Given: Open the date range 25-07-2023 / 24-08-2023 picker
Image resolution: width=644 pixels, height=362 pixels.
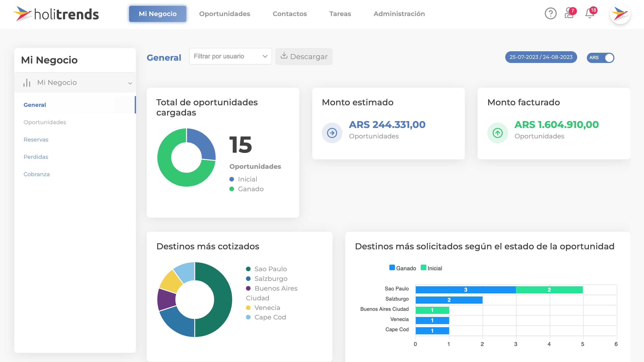Looking at the screenshot, I should [541, 57].
